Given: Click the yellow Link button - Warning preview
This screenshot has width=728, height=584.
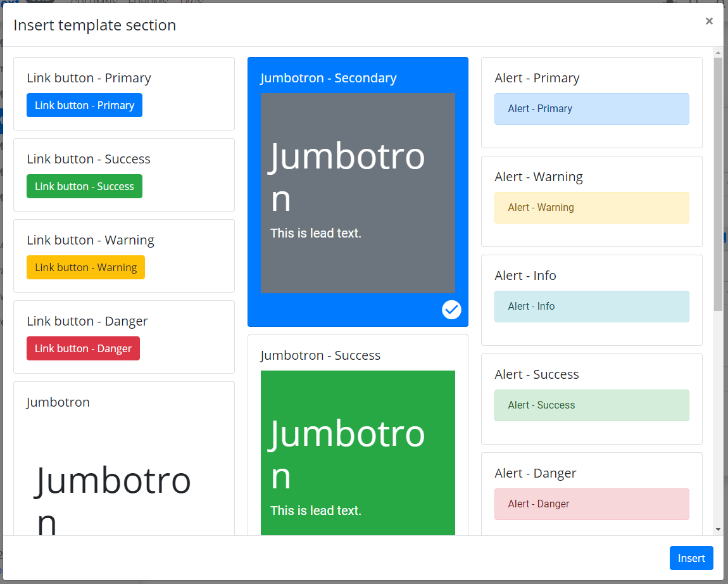Looking at the screenshot, I should pos(85,267).
